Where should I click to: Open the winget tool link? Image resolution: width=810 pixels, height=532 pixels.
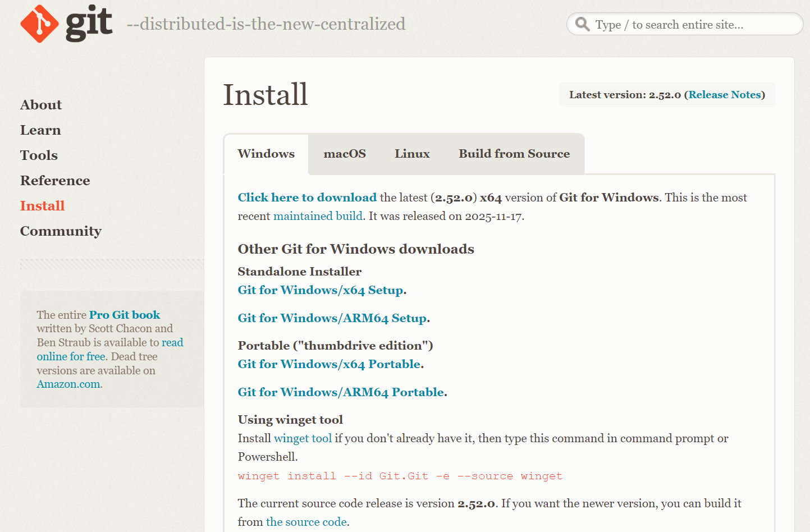(303, 438)
